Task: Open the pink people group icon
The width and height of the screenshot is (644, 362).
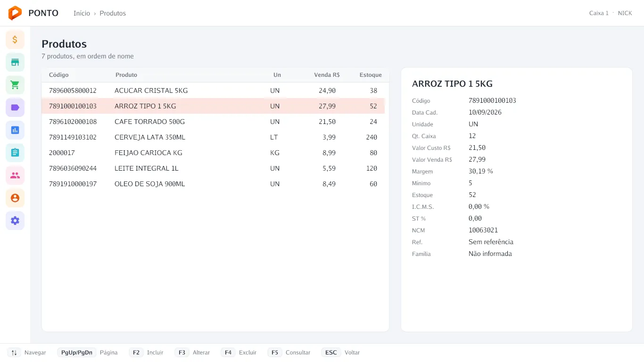Action: pos(15,175)
